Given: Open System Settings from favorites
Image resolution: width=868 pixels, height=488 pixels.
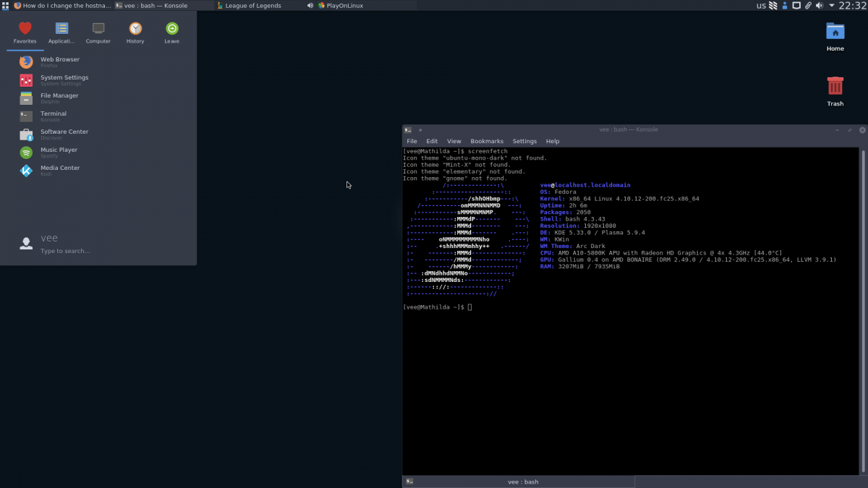Looking at the screenshot, I should point(98,80).
